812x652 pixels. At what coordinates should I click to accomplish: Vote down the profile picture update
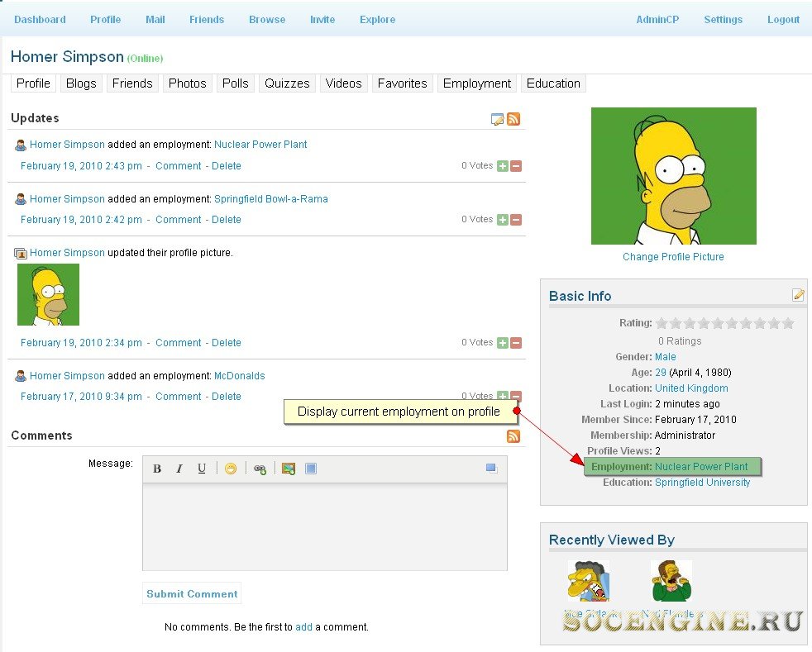(516, 343)
